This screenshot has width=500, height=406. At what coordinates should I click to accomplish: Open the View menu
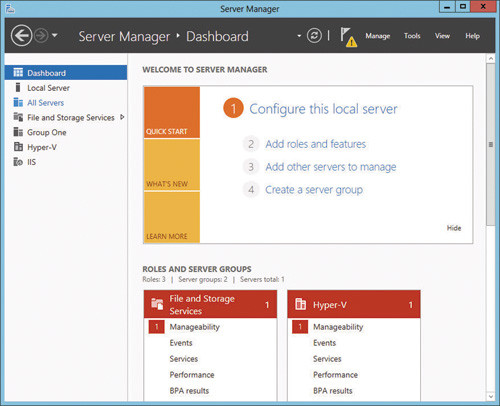coord(442,36)
